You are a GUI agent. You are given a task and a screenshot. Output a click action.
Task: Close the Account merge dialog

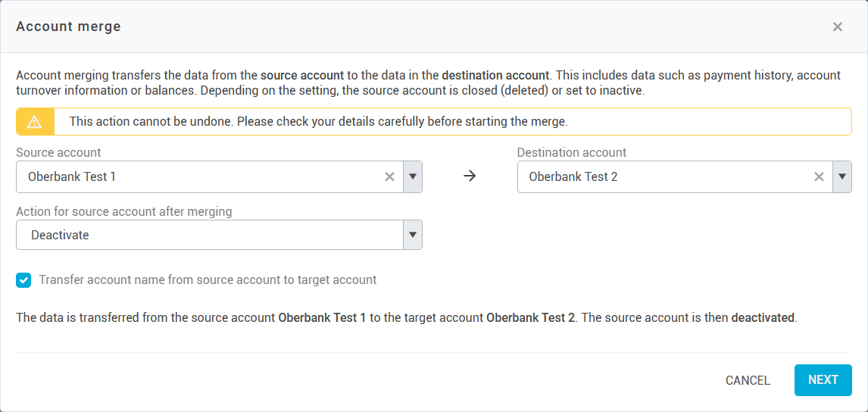click(837, 27)
